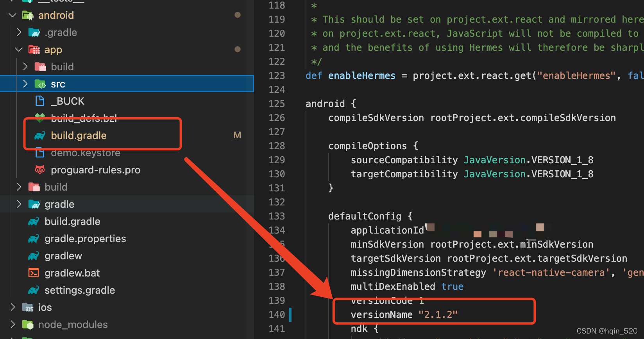Open gradlew.bat file
This screenshot has height=339, width=644.
pos(72,273)
